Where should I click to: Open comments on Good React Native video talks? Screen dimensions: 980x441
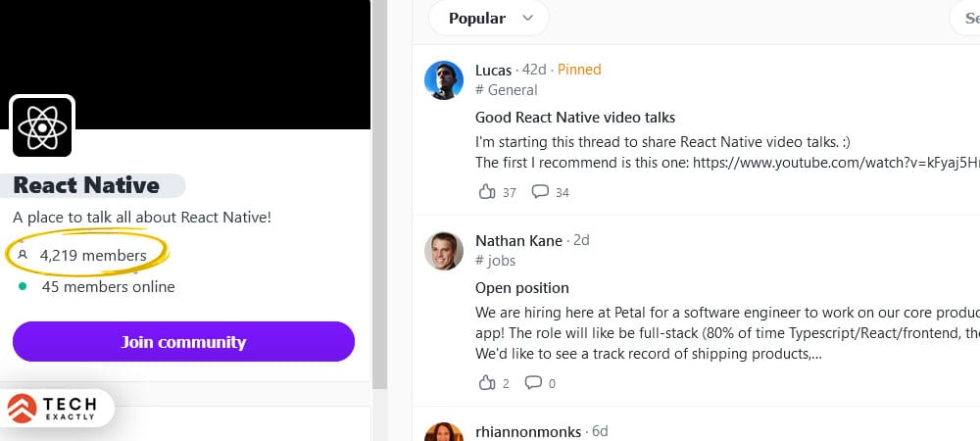pos(540,192)
